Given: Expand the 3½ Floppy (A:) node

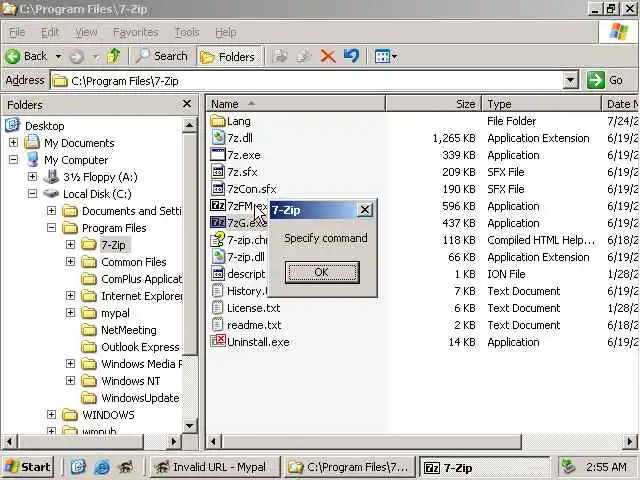Looking at the screenshot, I should click(32, 177).
